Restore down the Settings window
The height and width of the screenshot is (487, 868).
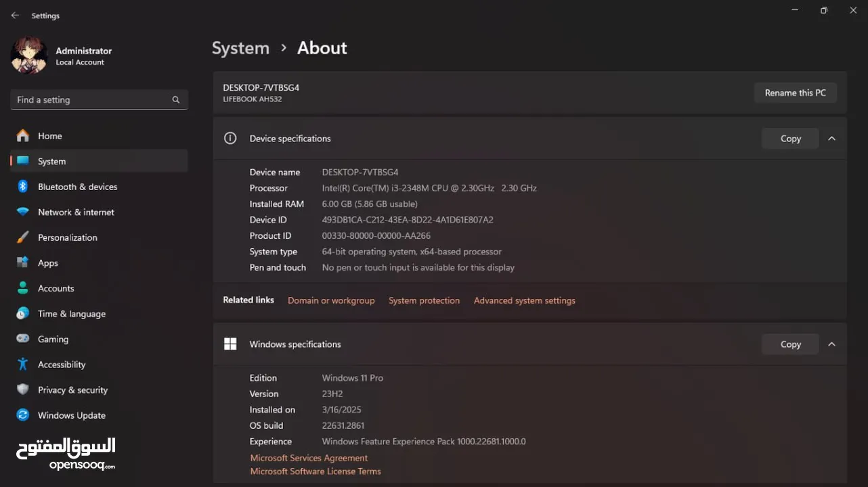click(823, 10)
